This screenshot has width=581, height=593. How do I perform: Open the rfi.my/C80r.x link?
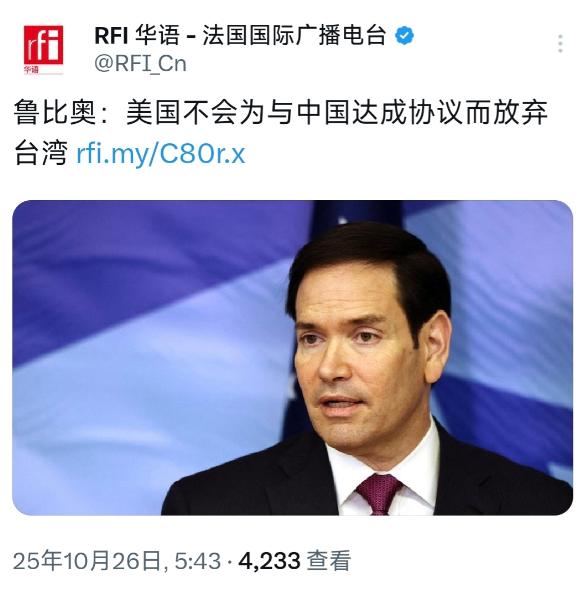point(161,154)
